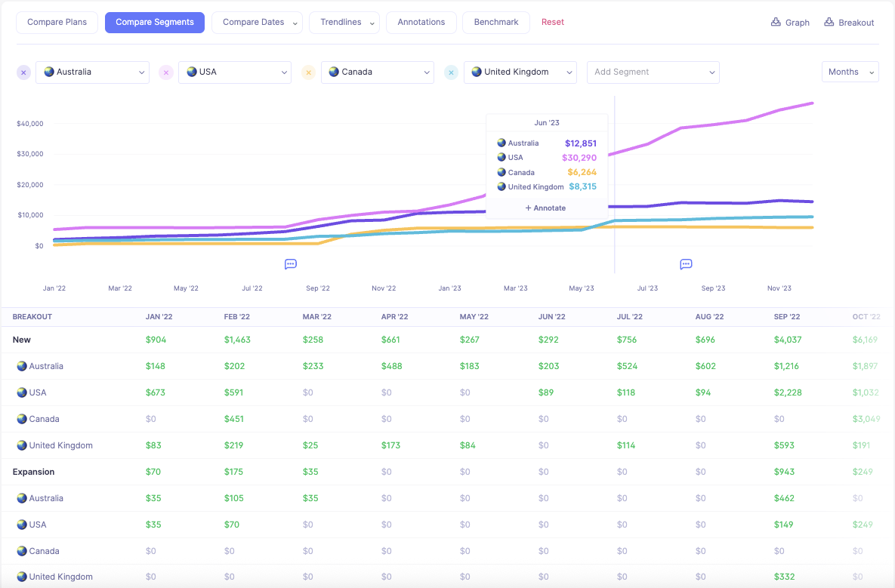
Task: Switch to Compare Plans
Action: [x=57, y=22]
